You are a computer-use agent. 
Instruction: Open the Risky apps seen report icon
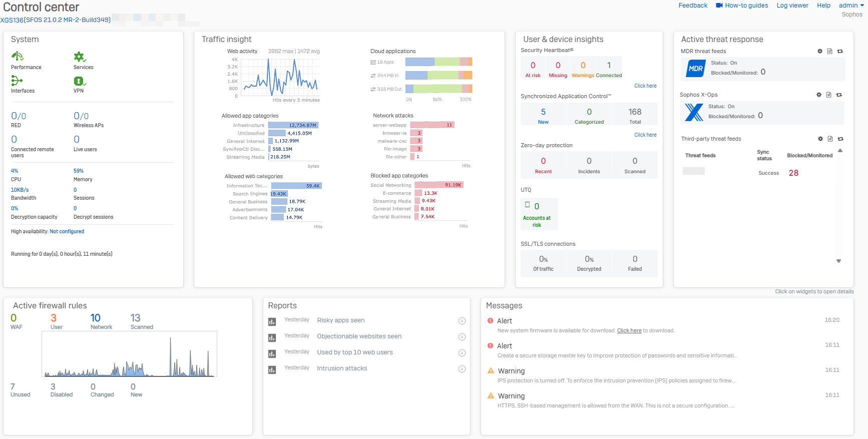point(272,322)
